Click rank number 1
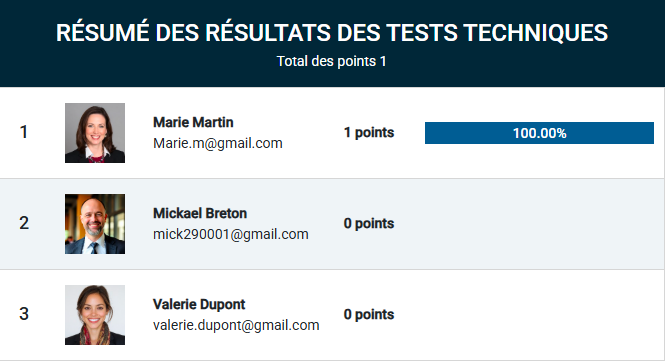The height and width of the screenshot is (361, 665). [24, 132]
